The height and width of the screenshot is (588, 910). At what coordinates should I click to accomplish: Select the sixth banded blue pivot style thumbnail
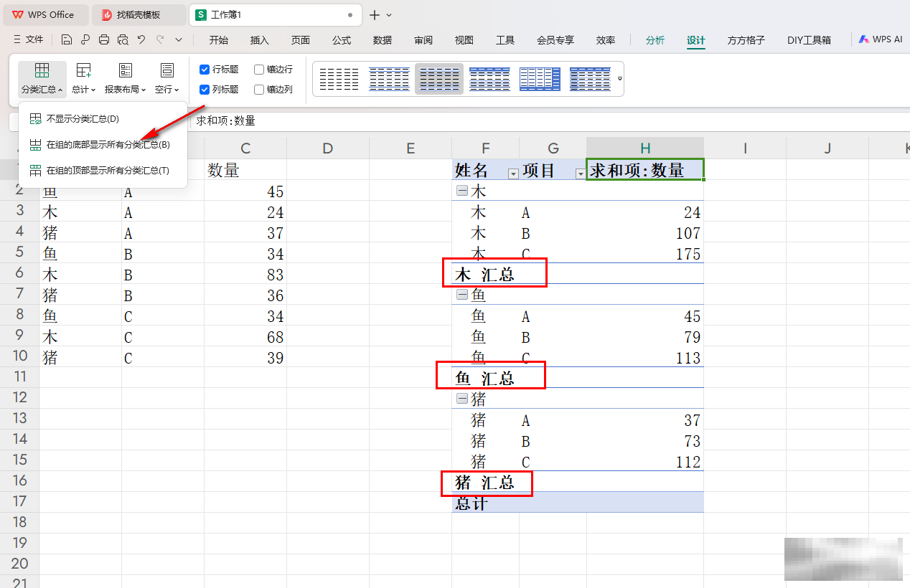[x=590, y=79]
